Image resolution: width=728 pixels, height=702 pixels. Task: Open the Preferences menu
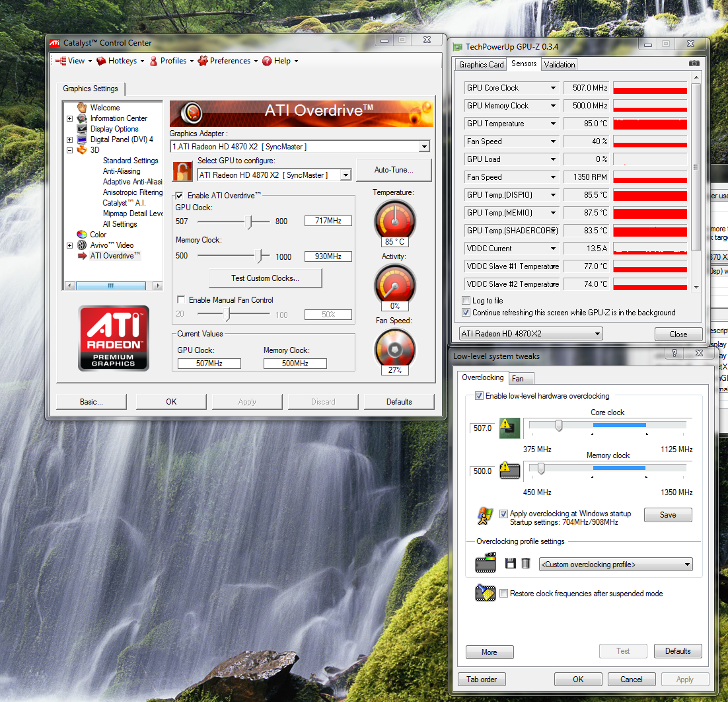(x=227, y=61)
